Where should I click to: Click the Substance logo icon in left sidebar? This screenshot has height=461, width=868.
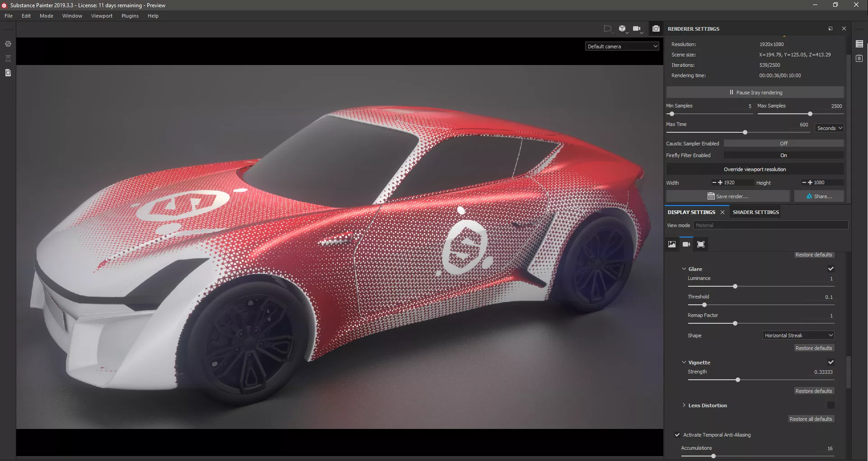click(x=8, y=44)
